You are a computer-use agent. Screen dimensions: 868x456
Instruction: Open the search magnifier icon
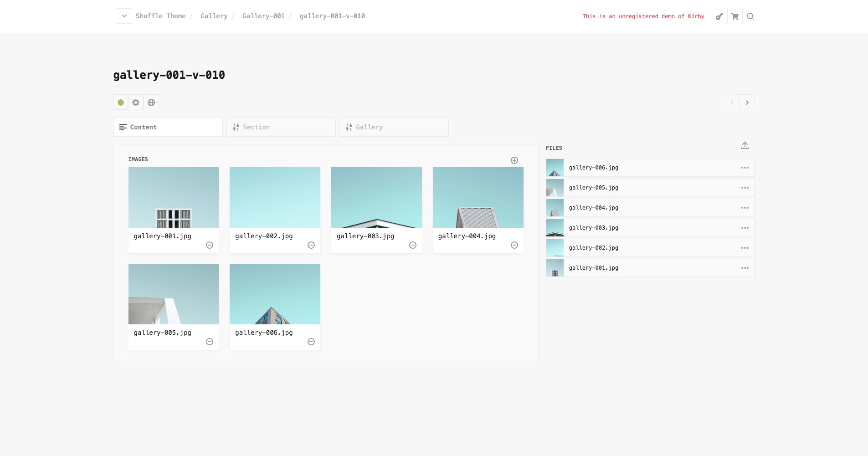click(x=750, y=16)
